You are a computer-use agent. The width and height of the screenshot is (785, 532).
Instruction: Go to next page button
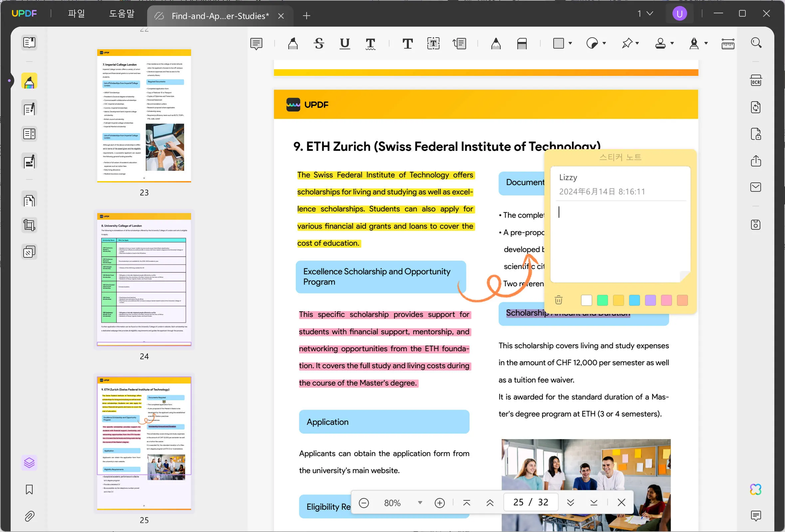[x=571, y=503]
